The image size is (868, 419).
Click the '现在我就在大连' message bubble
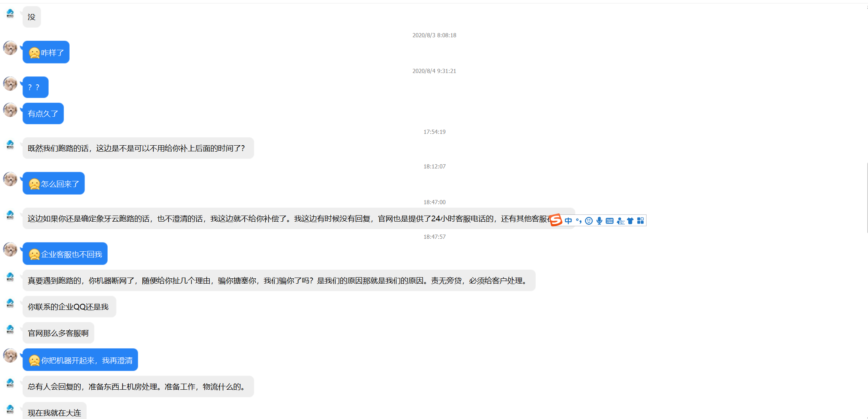(54, 412)
